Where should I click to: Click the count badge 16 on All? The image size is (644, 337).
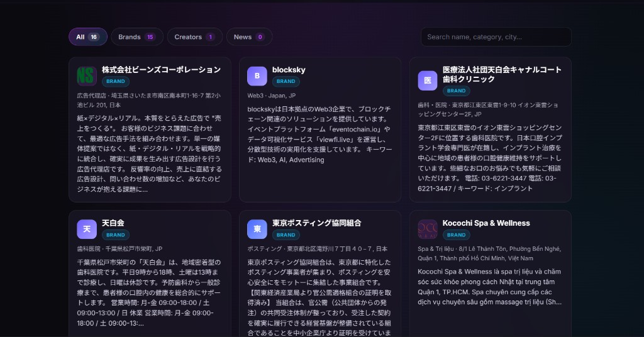pyautogui.click(x=94, y=37)
